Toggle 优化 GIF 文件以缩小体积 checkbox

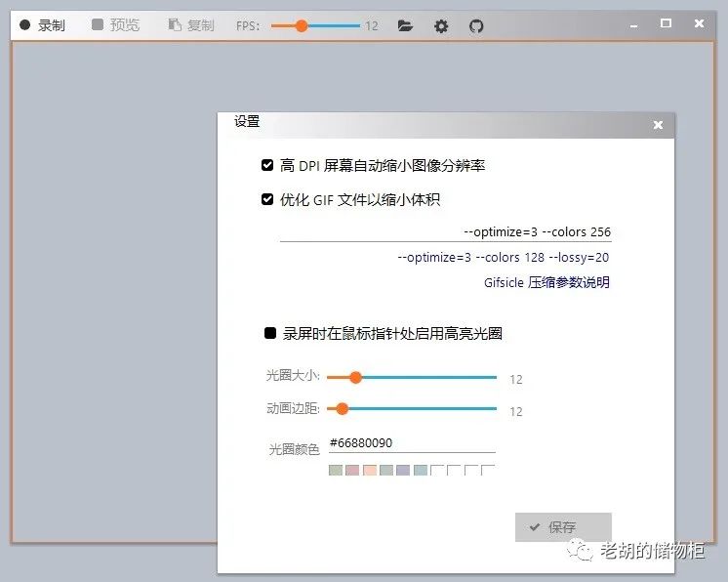pyautogui.click(x=267, y=199)
